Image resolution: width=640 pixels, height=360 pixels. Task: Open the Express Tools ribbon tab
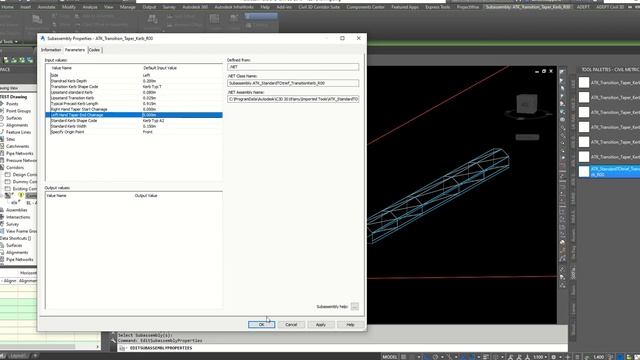[437, 7]
